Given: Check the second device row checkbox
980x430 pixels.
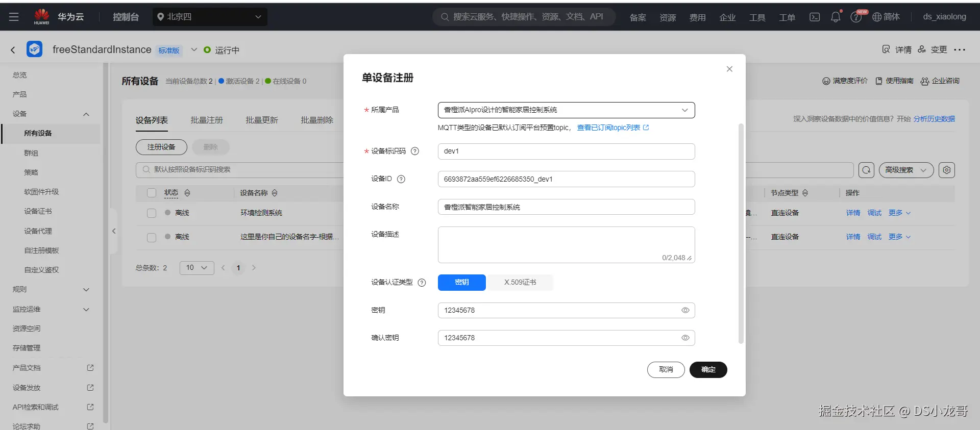Looking at the screenshot, I should coord(152,237).
